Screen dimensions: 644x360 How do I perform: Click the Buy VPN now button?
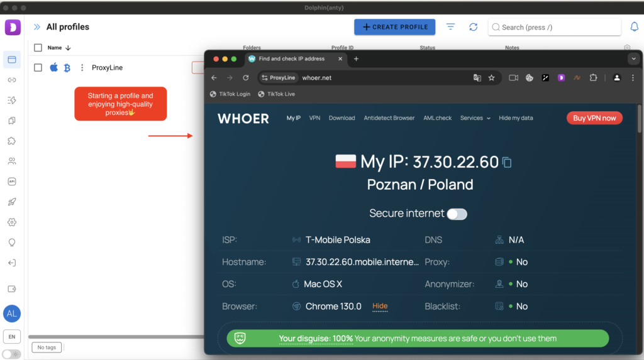pyautogui.click(x=594, y=118)
